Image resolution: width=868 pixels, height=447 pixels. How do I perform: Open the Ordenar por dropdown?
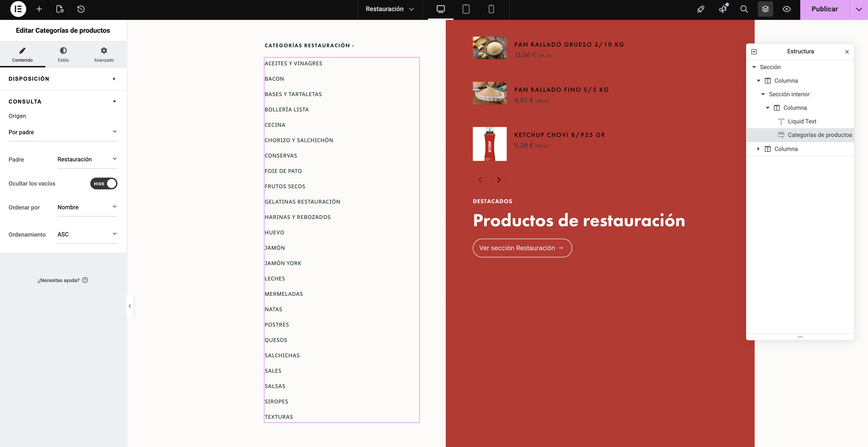coord(87,207)
